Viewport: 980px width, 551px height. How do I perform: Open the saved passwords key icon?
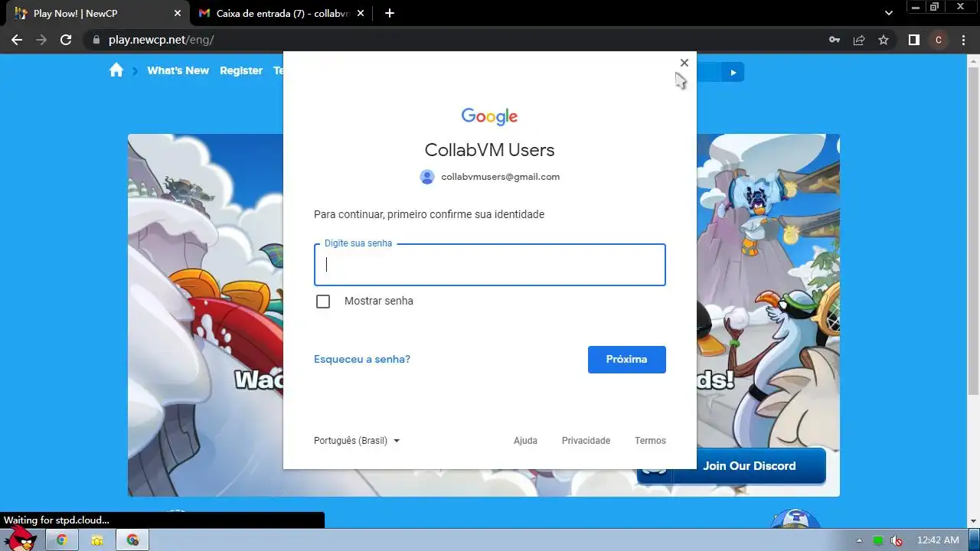tap(835, 40)
